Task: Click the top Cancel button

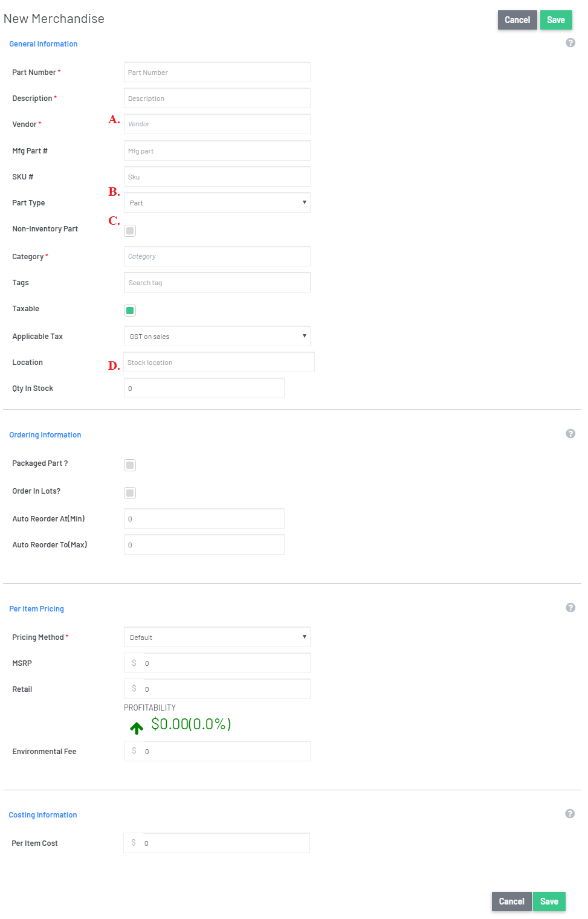Action: coord(517,20)
